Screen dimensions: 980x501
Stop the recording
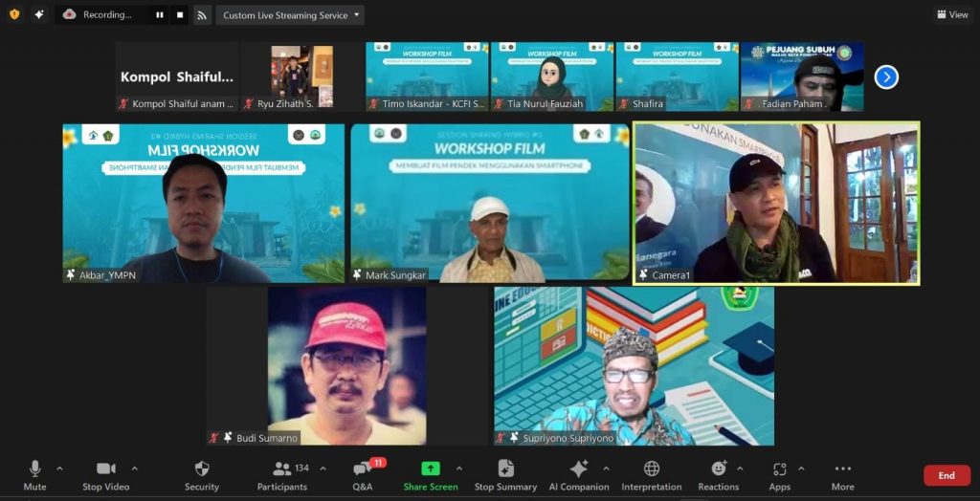(x=180, y=15)
